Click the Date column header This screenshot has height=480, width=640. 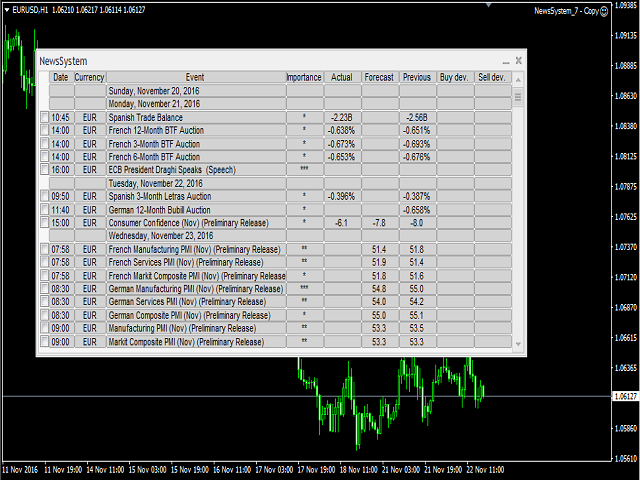coord(61,77)
